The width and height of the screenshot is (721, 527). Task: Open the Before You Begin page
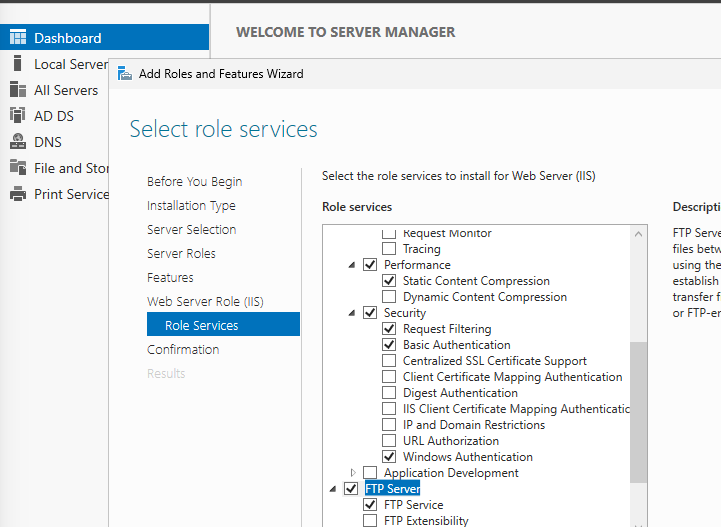pos(194,181)
